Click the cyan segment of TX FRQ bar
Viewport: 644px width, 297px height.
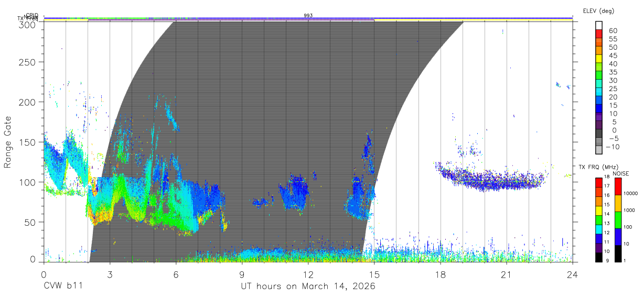click(x=599, y=229)
